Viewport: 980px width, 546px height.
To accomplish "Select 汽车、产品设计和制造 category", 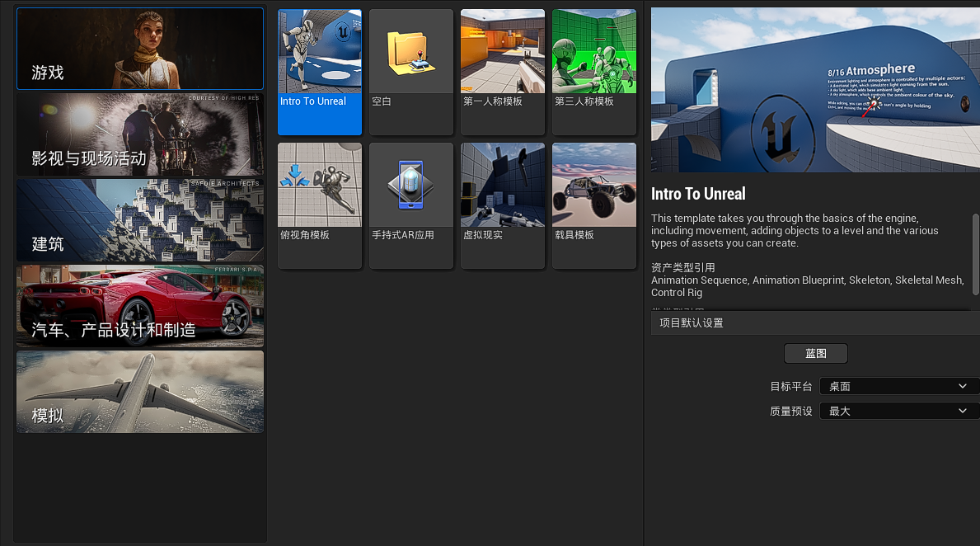I will (140, 306).
